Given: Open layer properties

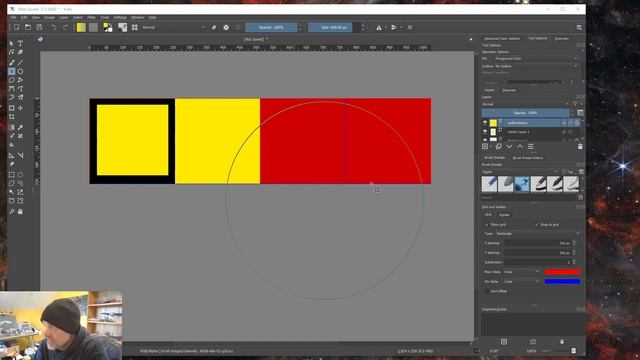Looking at the screenshot, I should click(x=531, y=147).
